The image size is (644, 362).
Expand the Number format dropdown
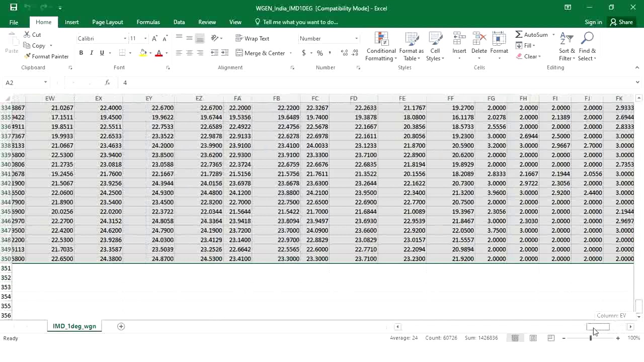tap(356, 39)
